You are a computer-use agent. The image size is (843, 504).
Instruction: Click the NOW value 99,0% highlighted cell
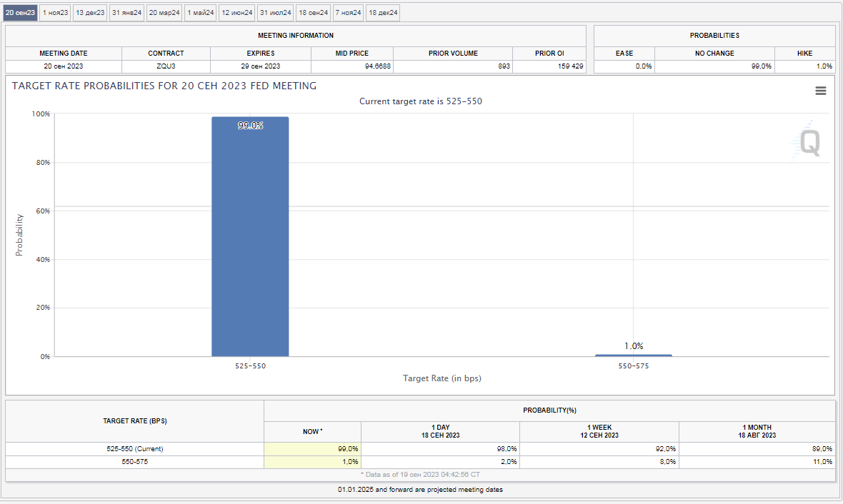point(312,448)
